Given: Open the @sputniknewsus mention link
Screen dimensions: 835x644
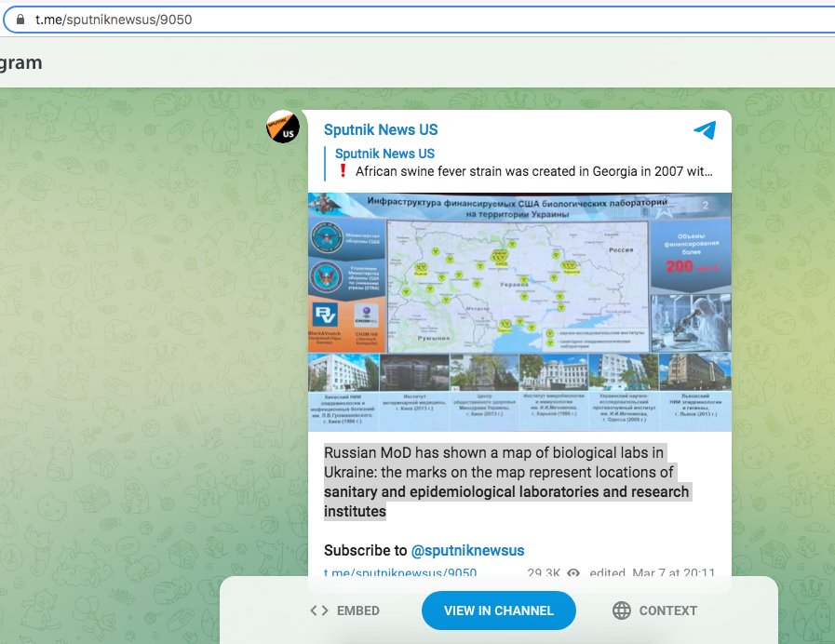Looking at the screenshot, I should pos(467,550).
